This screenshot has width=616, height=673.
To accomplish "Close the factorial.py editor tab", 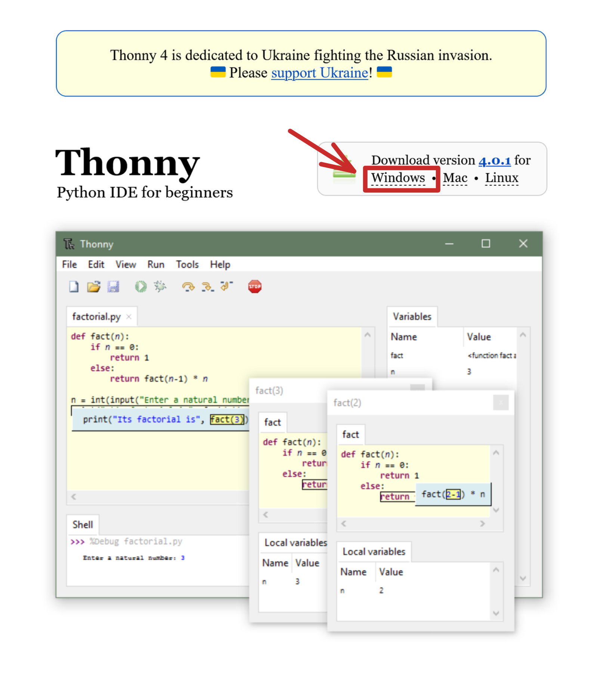I will (x=129, y=317).
